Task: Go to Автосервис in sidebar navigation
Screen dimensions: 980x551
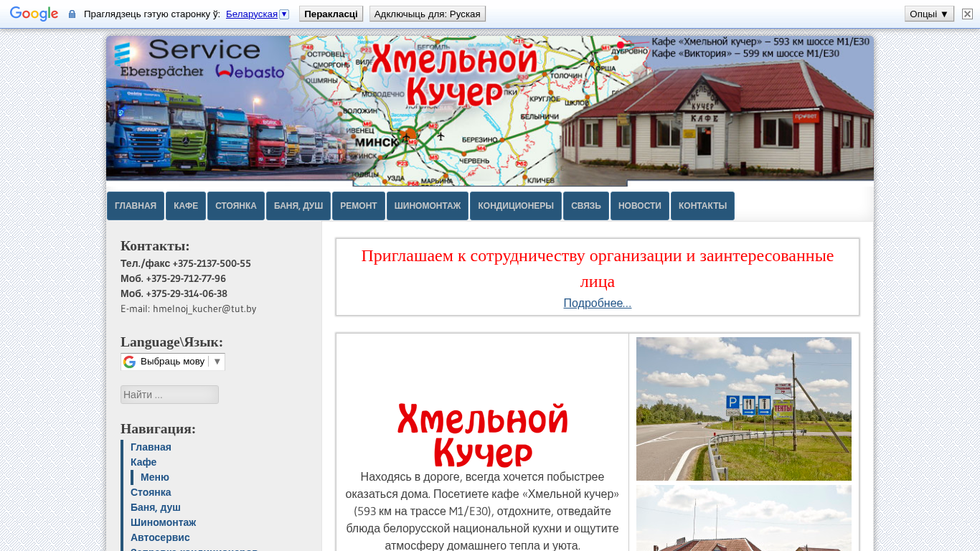Action: point(160,537)
